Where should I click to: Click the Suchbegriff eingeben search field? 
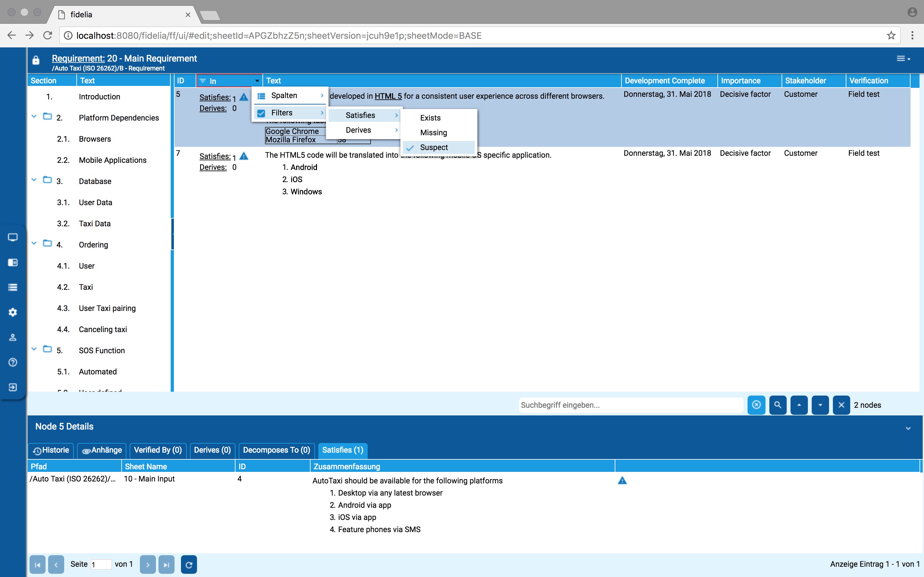coord(630,405)
